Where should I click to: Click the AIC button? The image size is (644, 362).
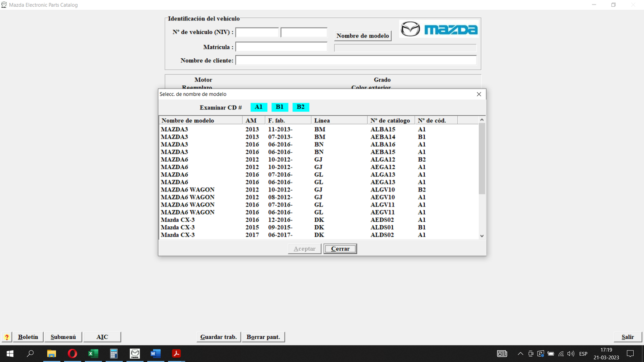(102, 337)
